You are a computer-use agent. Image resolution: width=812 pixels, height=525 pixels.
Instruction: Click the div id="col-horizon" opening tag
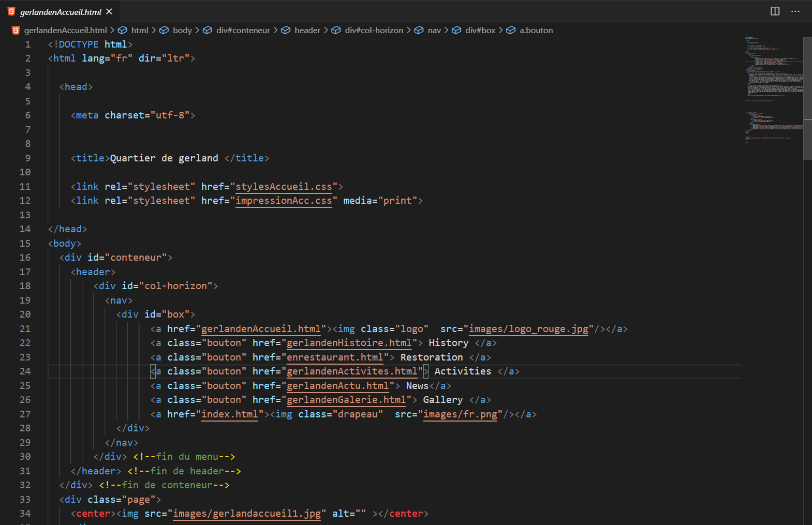coord(156,286)
